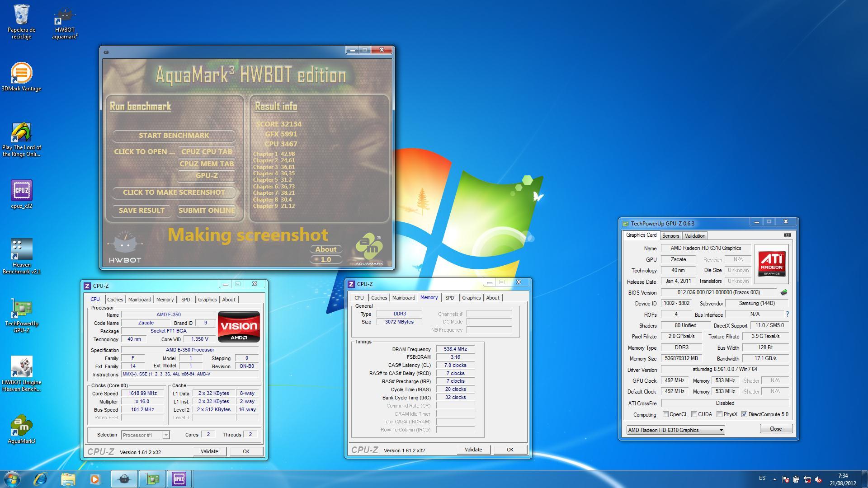Viewport: 868px width, 488px height.
Task: Click the SCORE 32134 result text
Action: [x=278, y=124]
